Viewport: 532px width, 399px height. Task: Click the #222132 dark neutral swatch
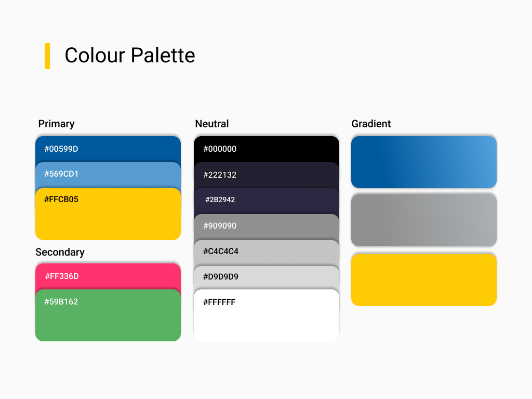pyautogui.click(x=267, y=175)
